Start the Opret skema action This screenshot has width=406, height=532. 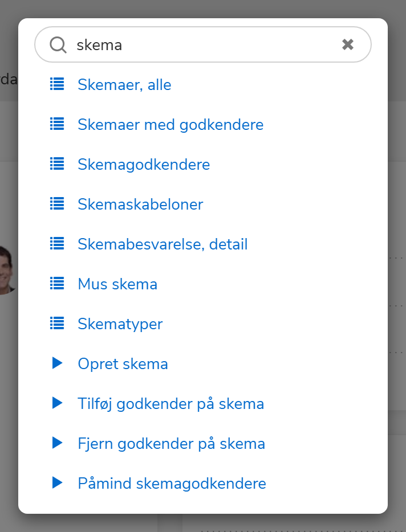123,363
